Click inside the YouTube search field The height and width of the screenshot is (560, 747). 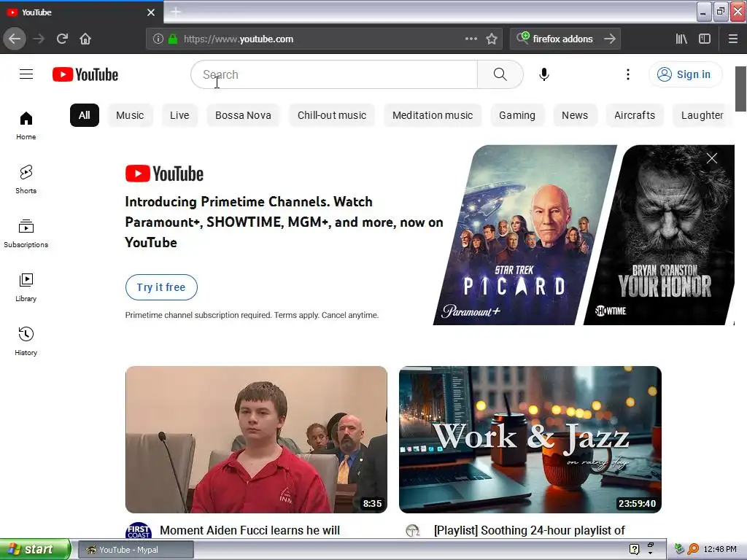334,74
